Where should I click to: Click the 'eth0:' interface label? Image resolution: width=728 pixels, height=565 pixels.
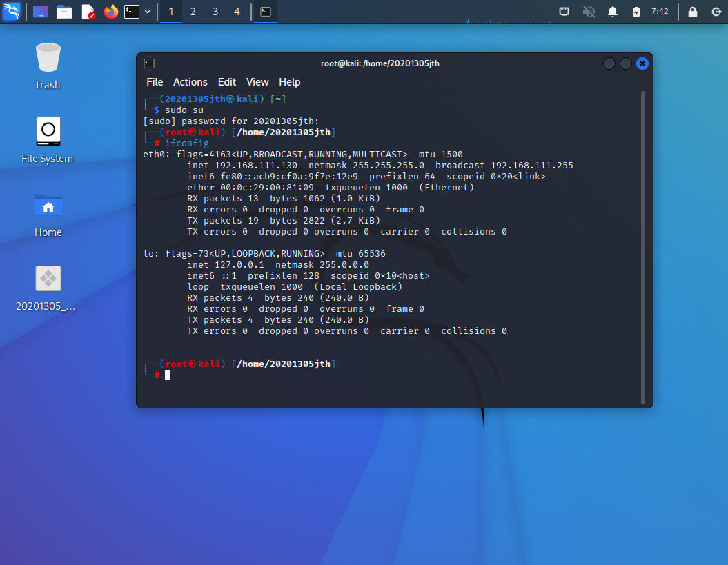coord(157,155)
